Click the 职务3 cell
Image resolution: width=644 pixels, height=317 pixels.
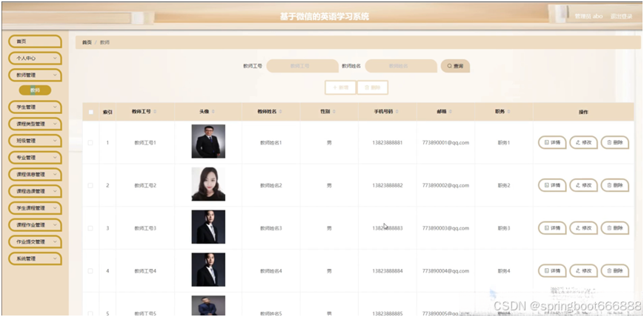click(504, 228)
